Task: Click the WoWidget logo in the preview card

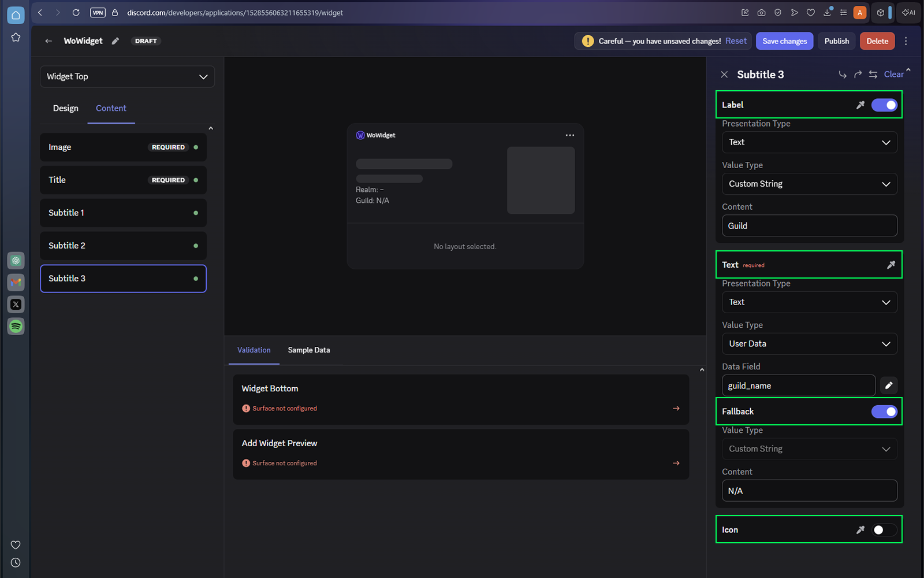Action: pos(360,135)
